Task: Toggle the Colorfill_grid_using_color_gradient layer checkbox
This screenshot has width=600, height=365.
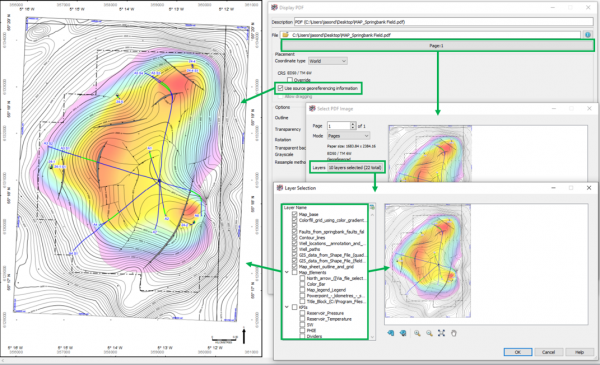Action: pyautogui.click(x=295, y=220)
